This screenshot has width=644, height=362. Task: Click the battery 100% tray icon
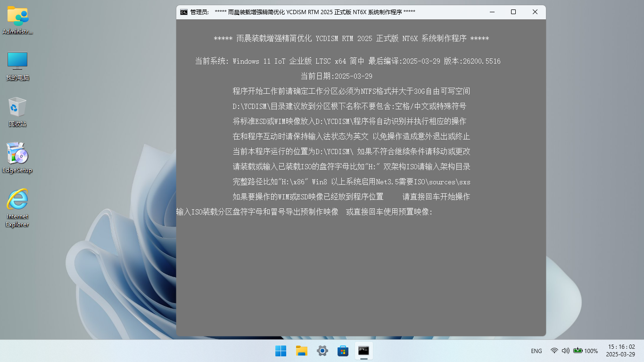586,351
